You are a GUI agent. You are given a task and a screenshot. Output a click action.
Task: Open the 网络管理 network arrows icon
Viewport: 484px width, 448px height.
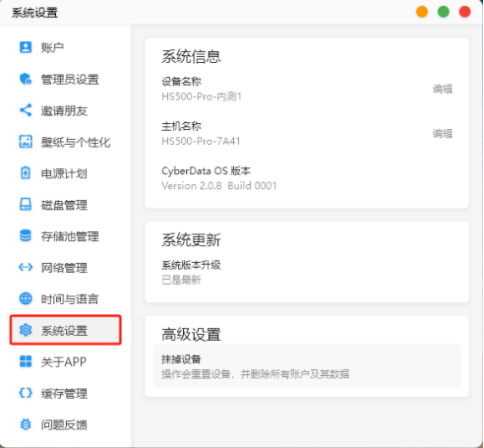[x=26, y=267]
